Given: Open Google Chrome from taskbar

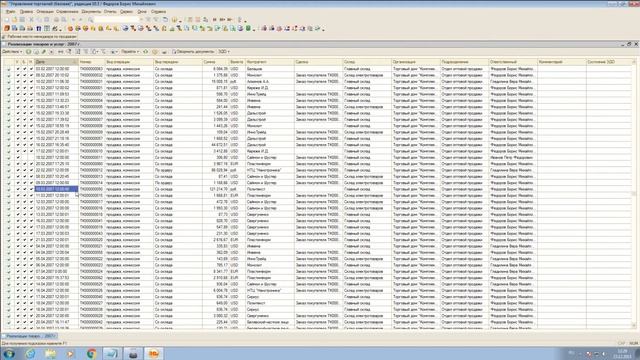Looking at the screenshot, I should tap(91, 353).
